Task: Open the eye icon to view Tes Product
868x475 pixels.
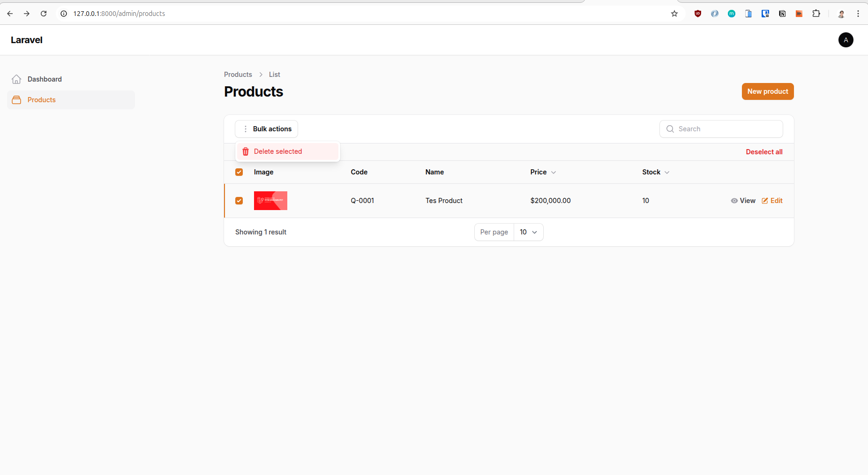Action: [x=734, y=201]
